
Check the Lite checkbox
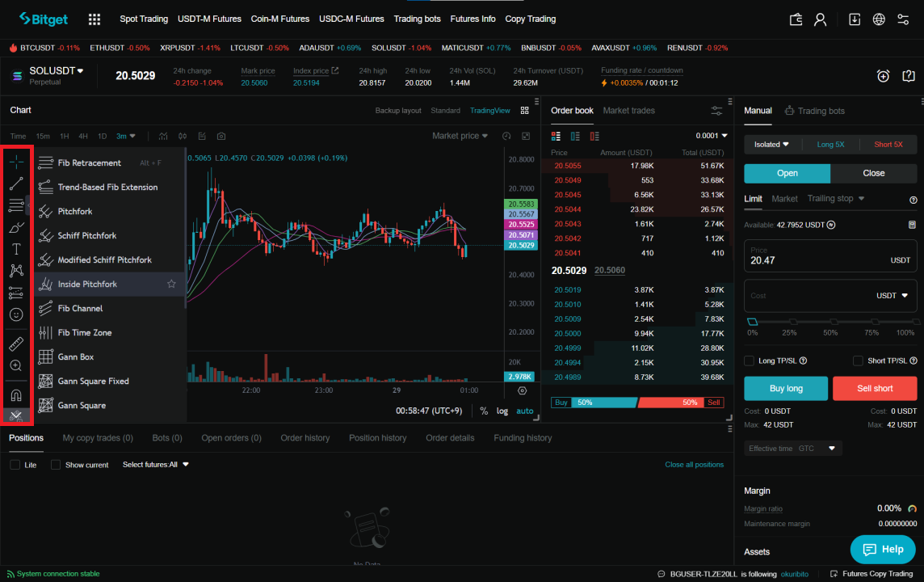[x=15, y=465]
